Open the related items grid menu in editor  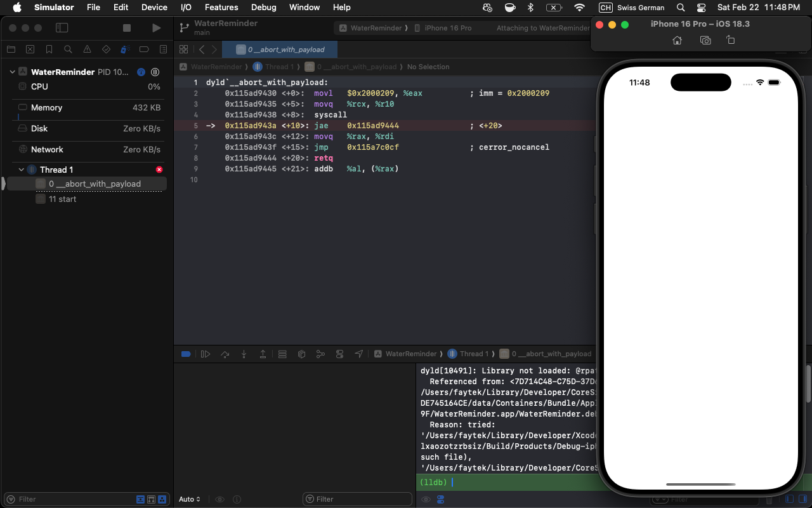tap(183, 50)
